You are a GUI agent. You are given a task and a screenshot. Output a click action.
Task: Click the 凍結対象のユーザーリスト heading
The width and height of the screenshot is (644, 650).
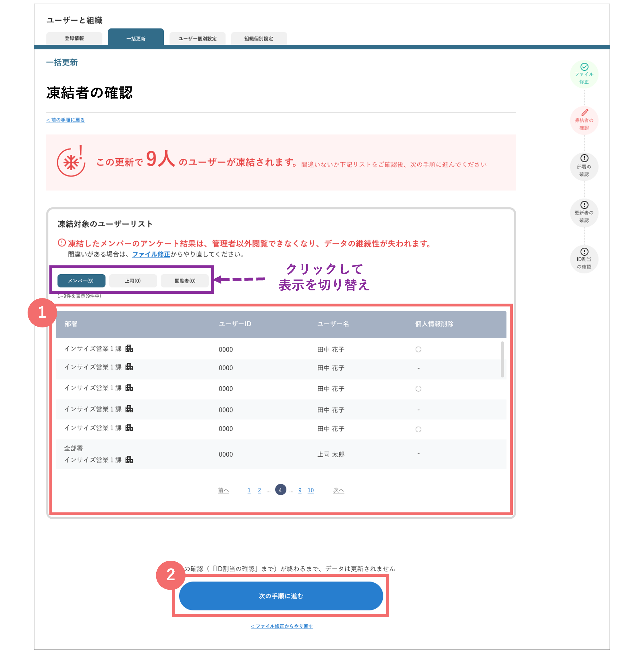tap(105, 224)
